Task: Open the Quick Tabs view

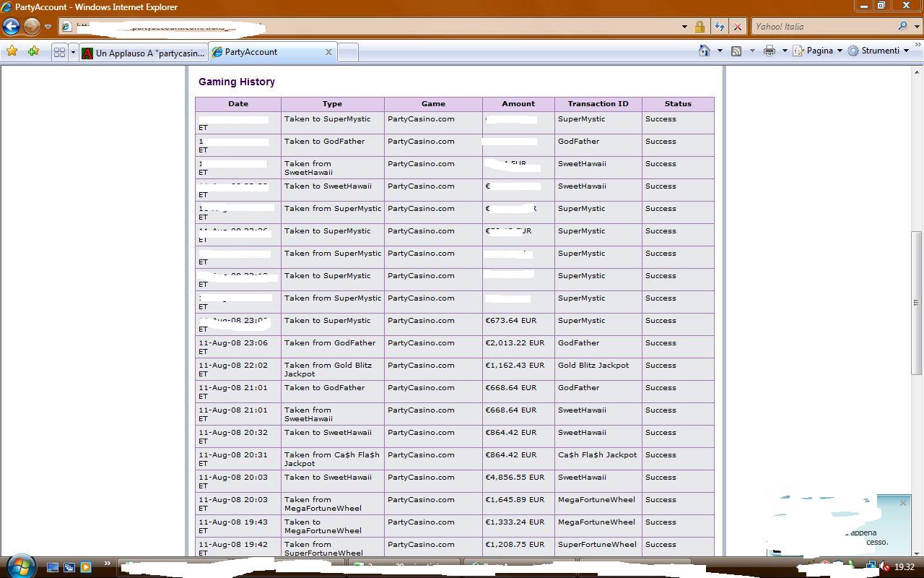Action: click(59, 52)
